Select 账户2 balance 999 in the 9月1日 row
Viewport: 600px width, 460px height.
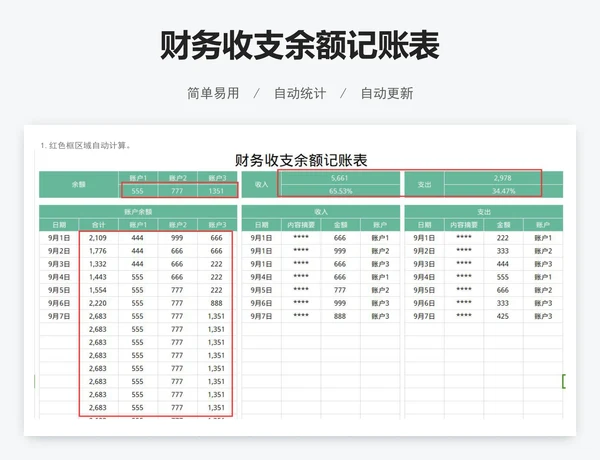177,238
